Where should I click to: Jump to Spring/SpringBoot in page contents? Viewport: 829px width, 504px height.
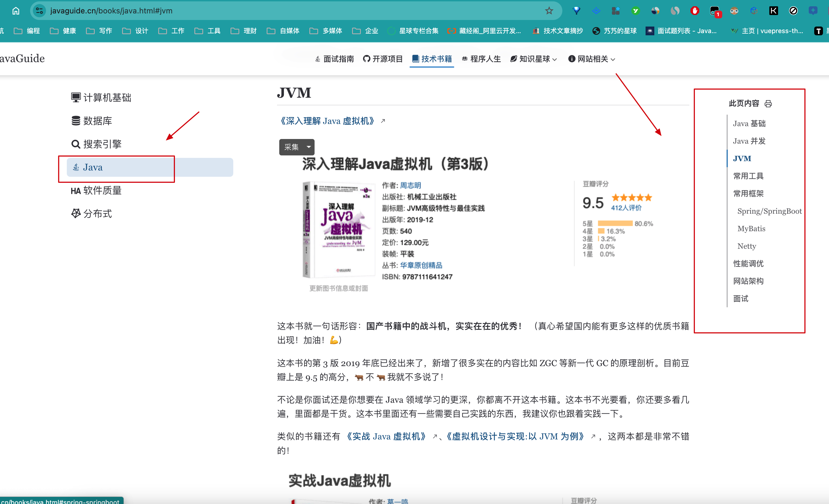[769, 211]
